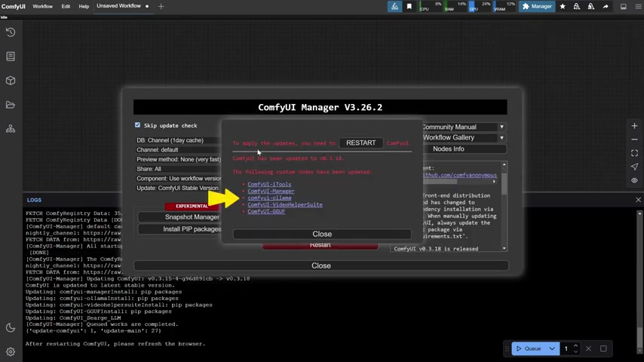Zoom out with the minus canvas icon

634,140
